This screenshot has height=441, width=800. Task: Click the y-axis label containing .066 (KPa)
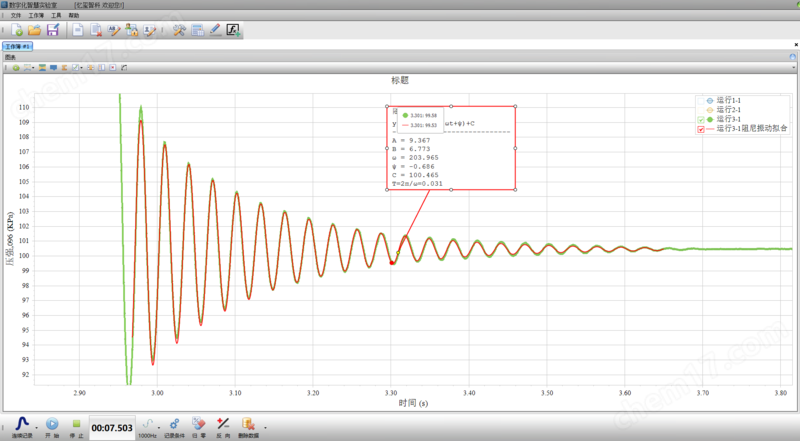pos(10,238)
